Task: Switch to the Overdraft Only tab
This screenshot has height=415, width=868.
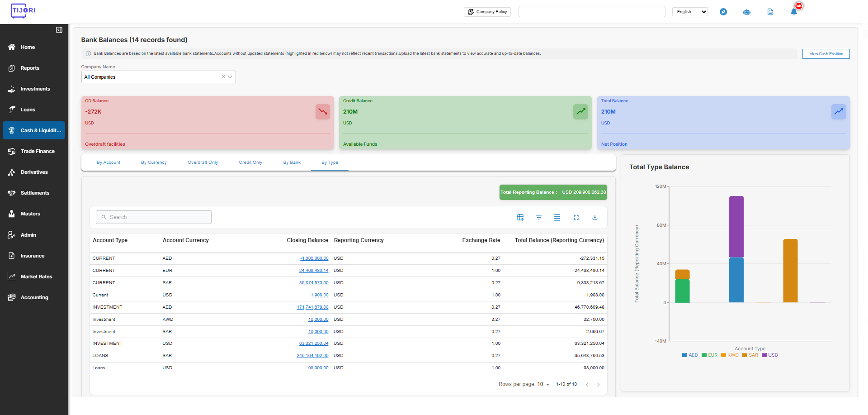Action: click(203, 162)
